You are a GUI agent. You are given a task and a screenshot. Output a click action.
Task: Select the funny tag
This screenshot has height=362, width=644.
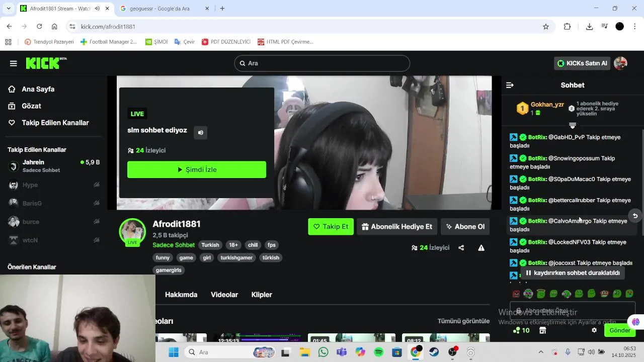(163, 257)
